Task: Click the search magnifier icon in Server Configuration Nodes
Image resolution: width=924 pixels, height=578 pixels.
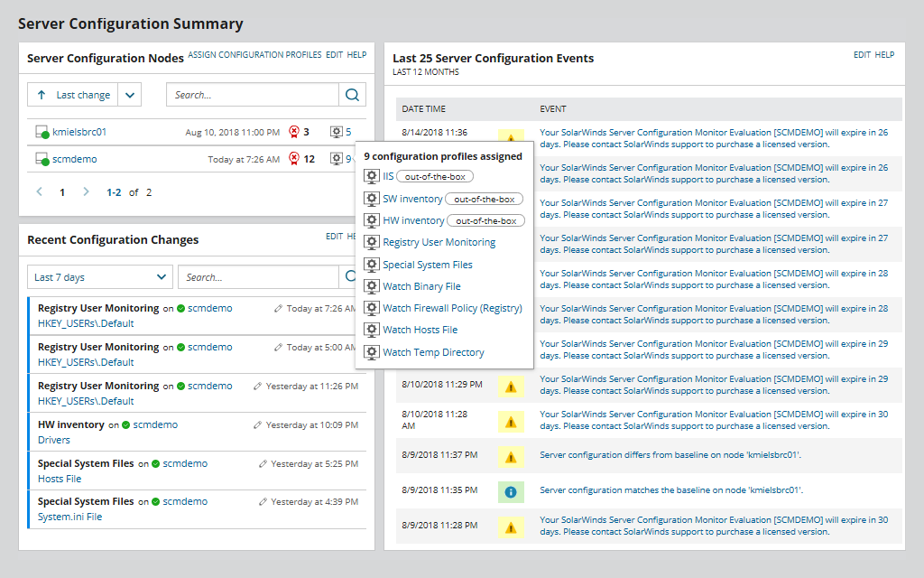Action: (x=352, y=94)
